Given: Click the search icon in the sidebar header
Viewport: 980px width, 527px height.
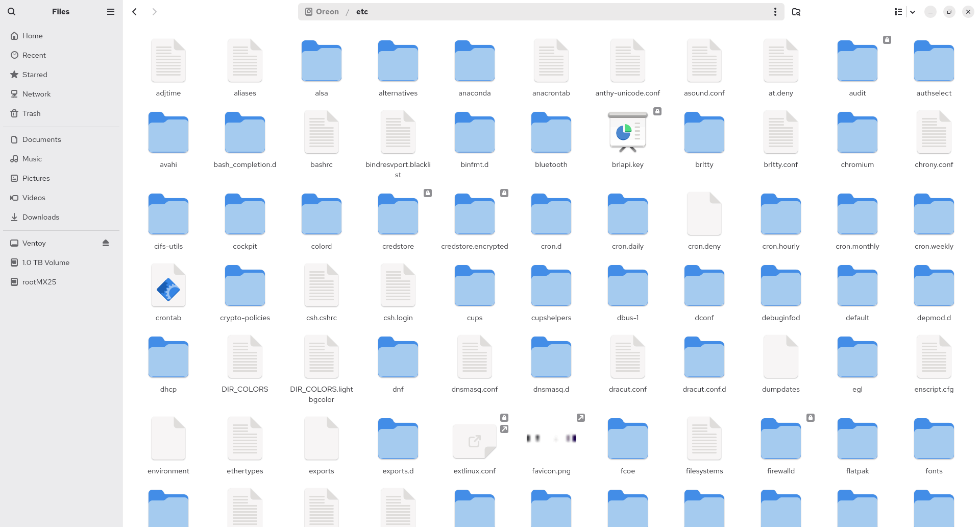Looking at the screenshot, I should 11,12.
